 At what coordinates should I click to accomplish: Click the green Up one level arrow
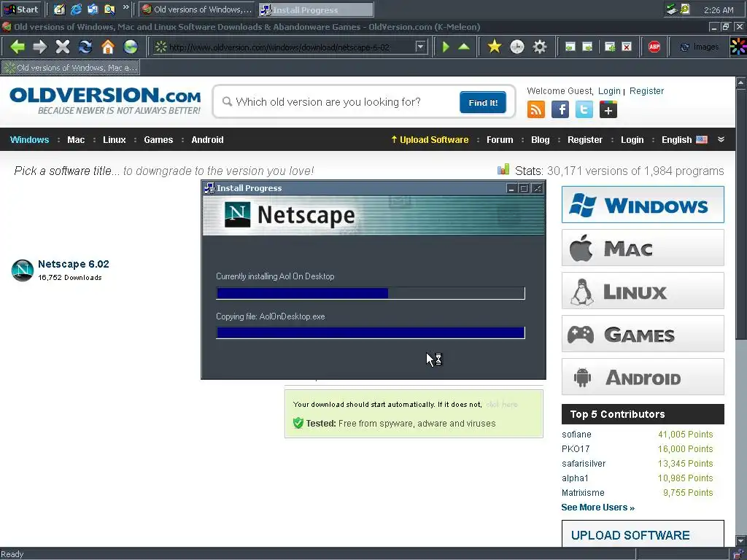pyautogui.click(x=464, y=47)
